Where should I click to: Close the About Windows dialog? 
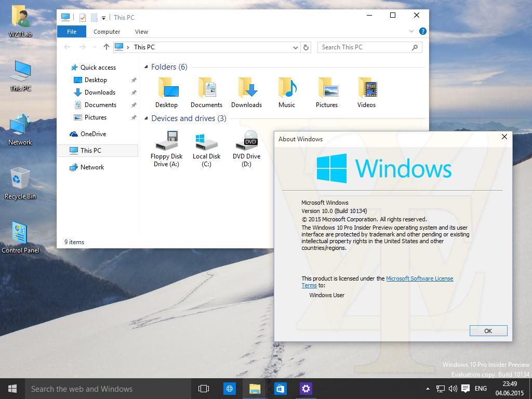click(504, 137)
